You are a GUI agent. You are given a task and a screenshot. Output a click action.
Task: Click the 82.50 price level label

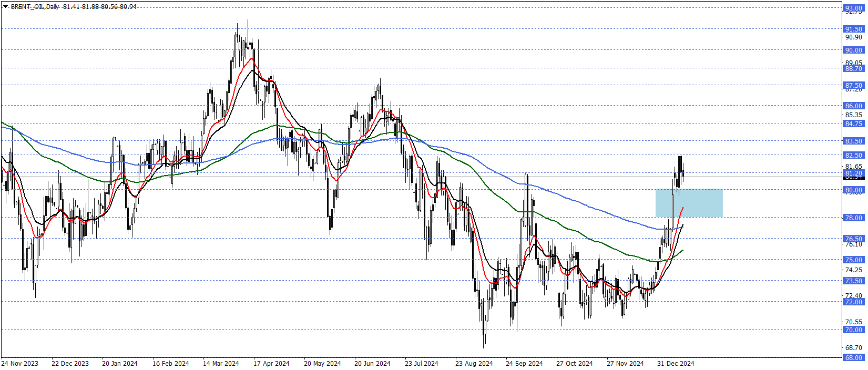coord(853,155)
